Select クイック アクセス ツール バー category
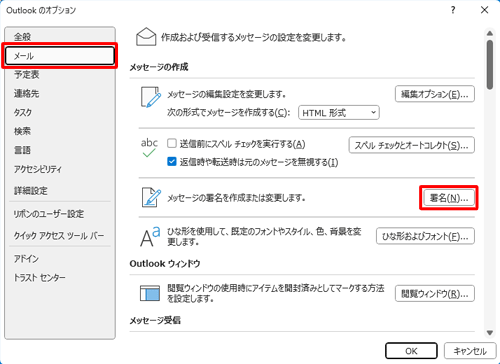The width and height of the screenshot is (500, 364). click(x=59, y=236)
